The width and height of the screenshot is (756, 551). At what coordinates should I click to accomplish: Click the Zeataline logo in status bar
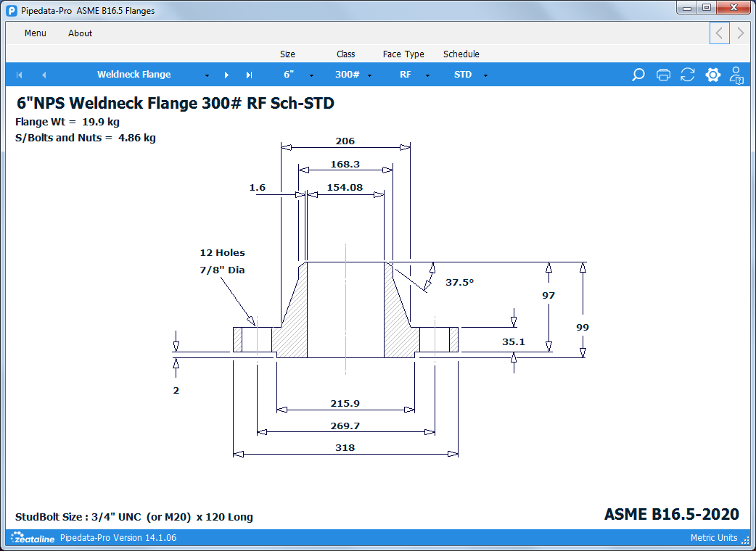click(x=33, y=538)
